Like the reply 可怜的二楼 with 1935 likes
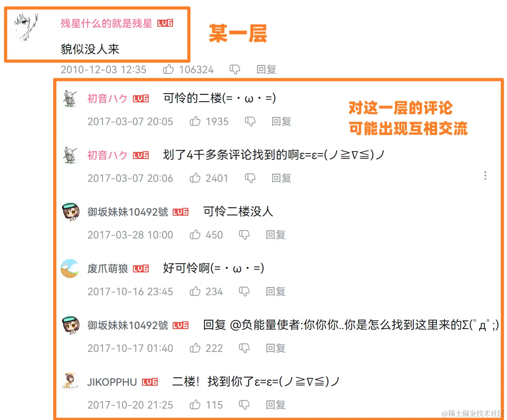507x420 pixels. click(x=195, y=121)
